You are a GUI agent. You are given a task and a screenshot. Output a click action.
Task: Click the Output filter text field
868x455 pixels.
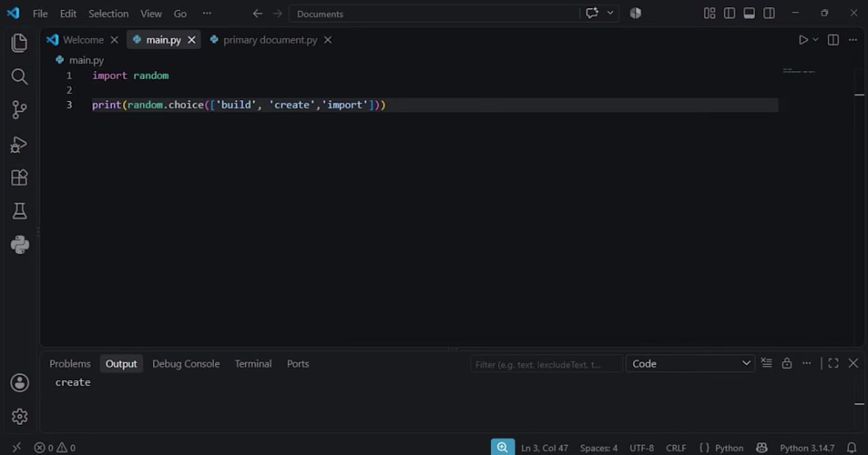tap(546, 364)
